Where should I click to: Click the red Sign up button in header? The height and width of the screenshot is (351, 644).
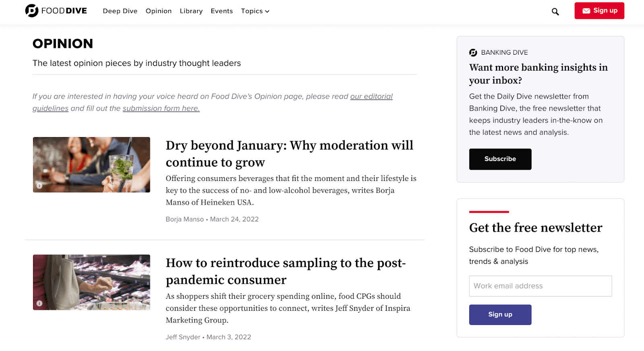tap(599, 11)
